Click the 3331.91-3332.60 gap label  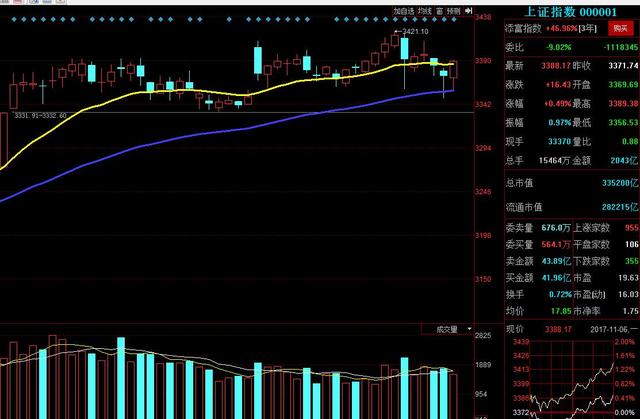tap(41, 115)
